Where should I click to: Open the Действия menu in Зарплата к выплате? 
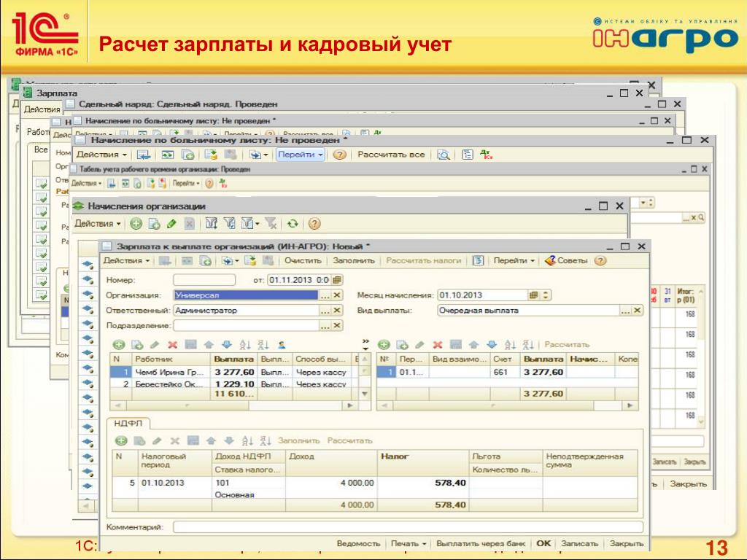click(x=126, y=260)
